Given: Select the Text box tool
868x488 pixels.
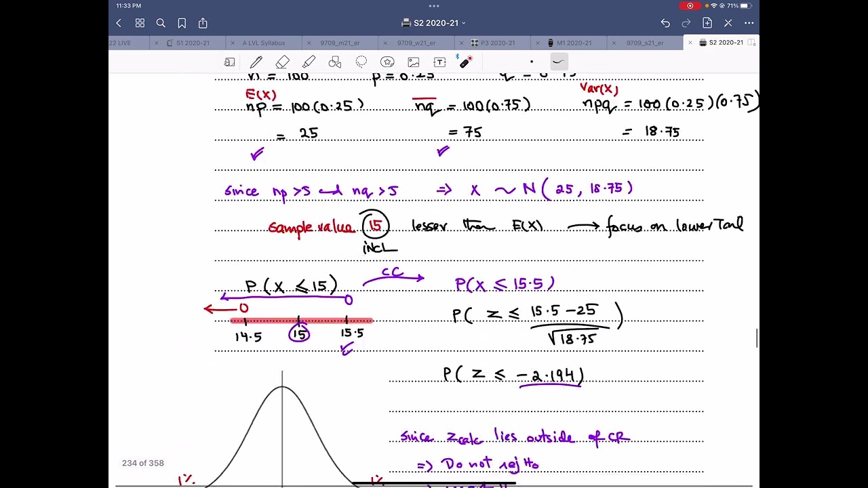Looking at the screenshot, I should 439,62.
